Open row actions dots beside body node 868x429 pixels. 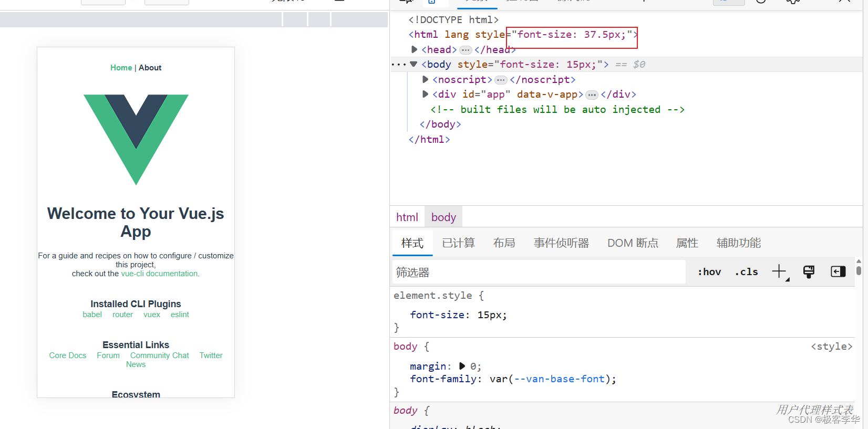click(399, 65)
